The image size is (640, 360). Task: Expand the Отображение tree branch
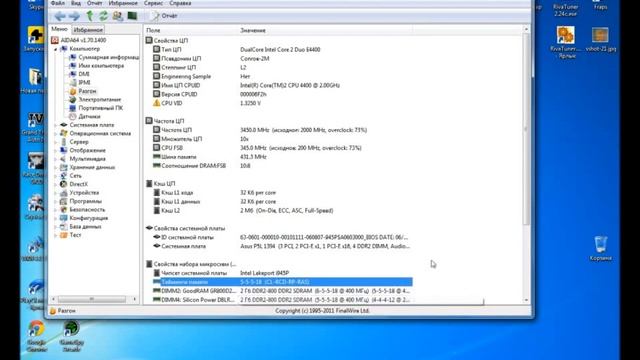(x=56, y=151)
